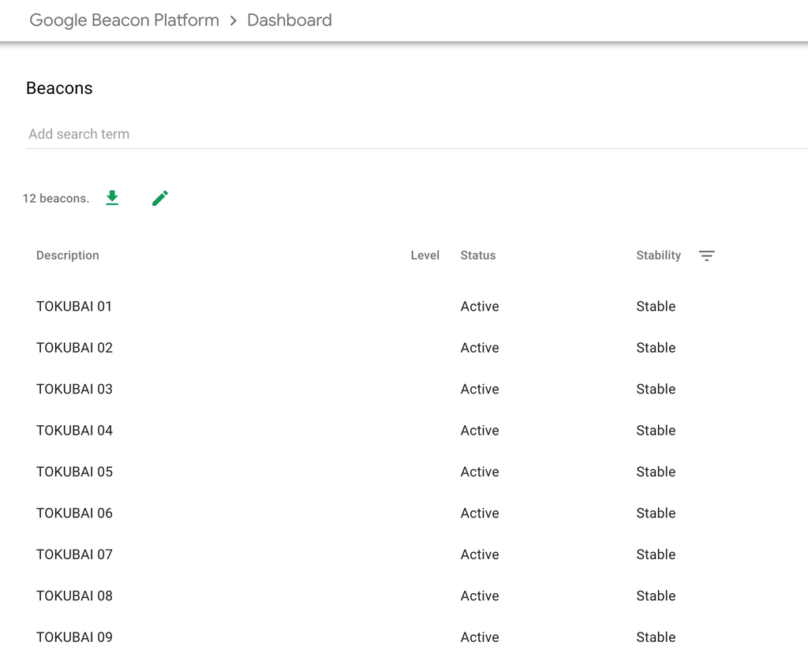
Task: Click Stable value in TOKUBAI 03 row
Action: pos(656,389)
